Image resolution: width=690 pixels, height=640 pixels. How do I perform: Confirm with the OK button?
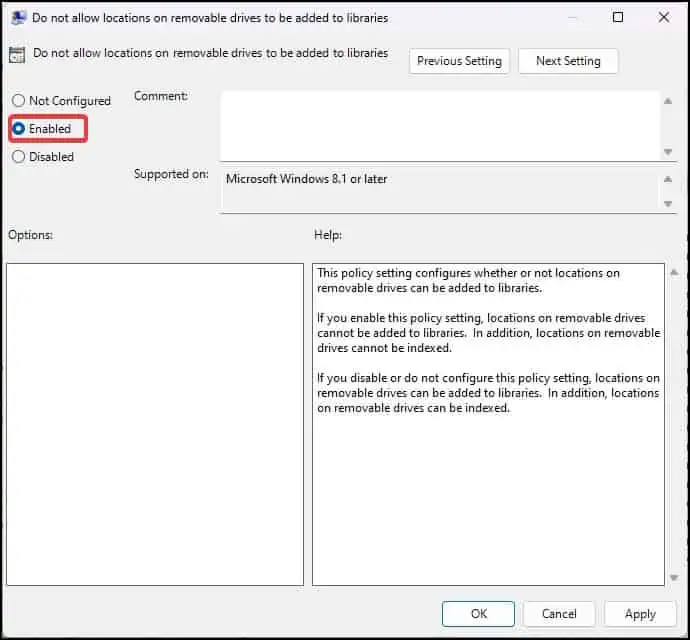(478, 614)
